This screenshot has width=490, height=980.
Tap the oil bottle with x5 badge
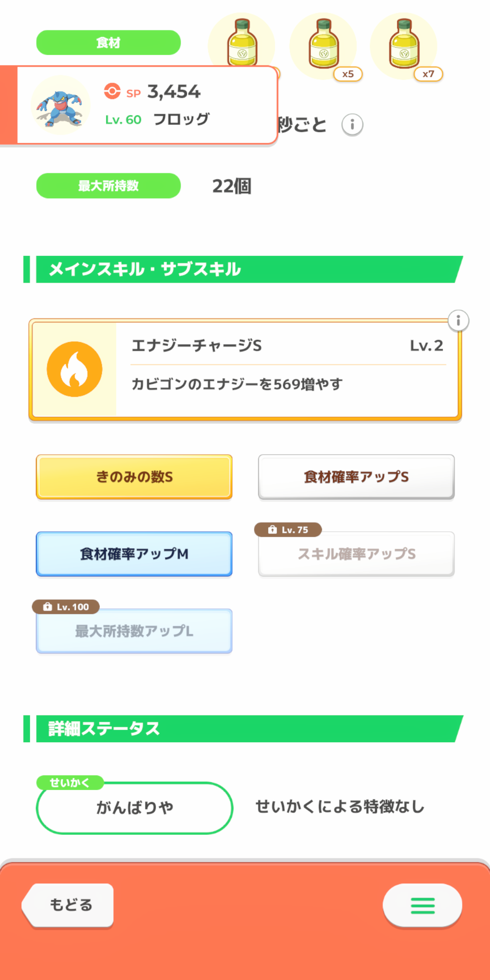pyautogui.click(x=323, y=44)
